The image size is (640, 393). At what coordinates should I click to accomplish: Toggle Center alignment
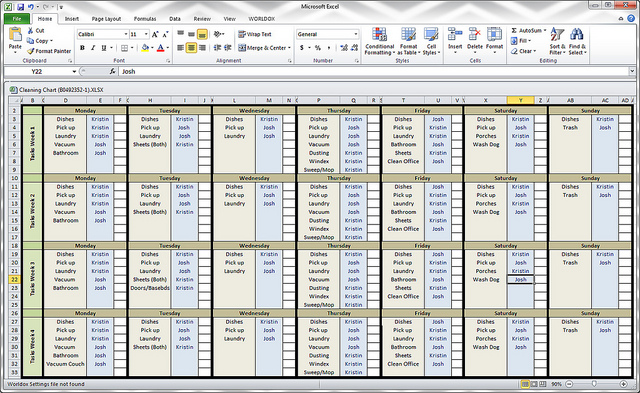tap(191, 48)
